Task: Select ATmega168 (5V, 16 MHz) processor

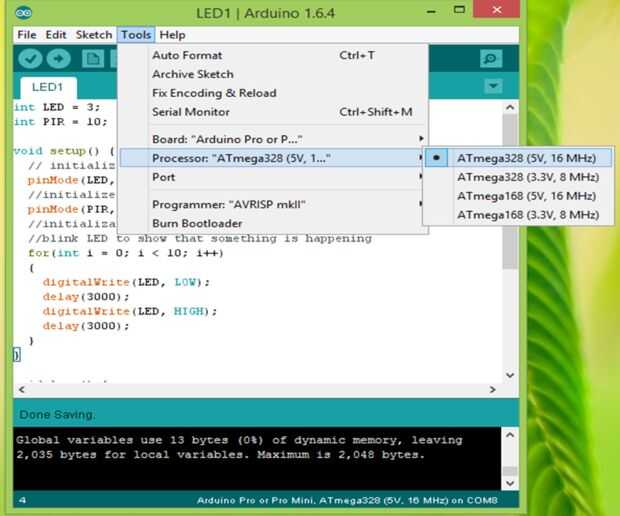Action: [x=519, y=196]
